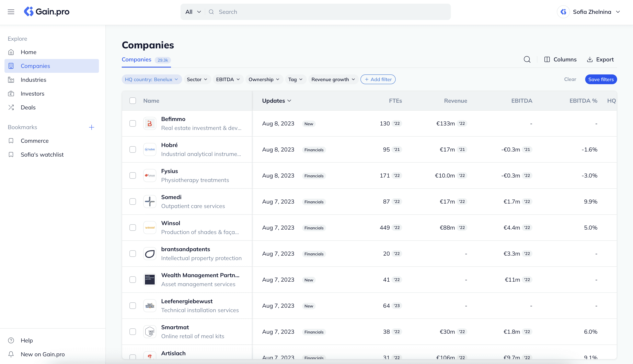Check the Hobré row checkbox

[133, 149]
